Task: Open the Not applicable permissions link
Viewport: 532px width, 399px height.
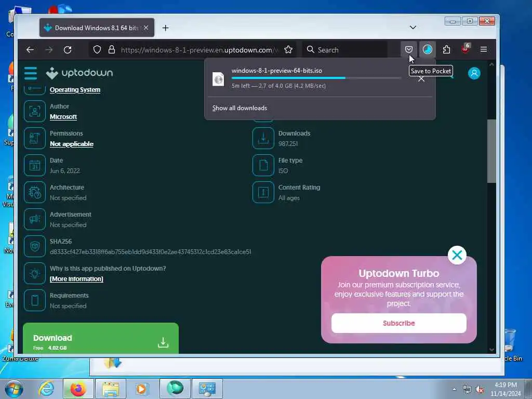Action: pos(72,144)
